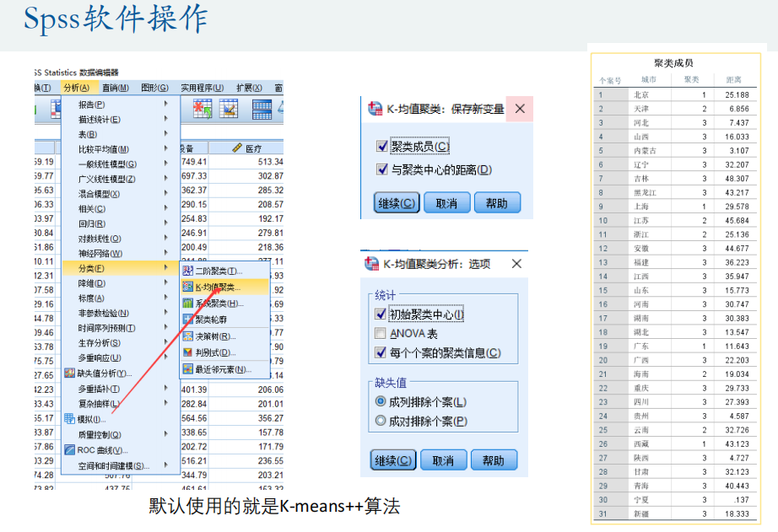Screen dimensions: 778x532
Task: Click 帮助 in 保存新变量 dialog
Action: coord(497,203)
